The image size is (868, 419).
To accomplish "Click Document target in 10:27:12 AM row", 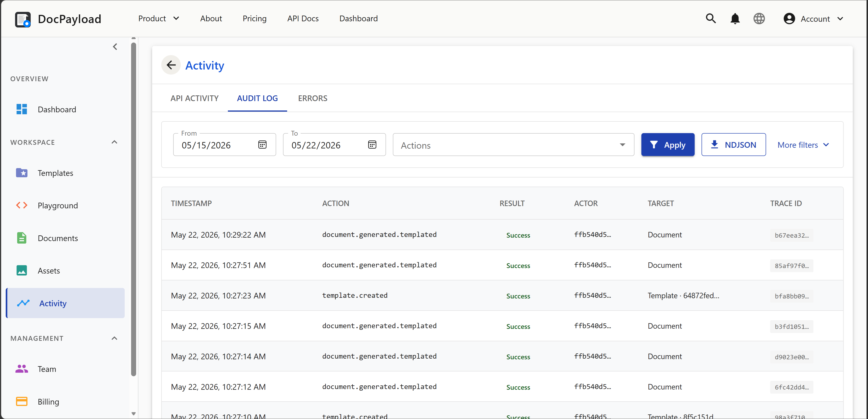I will [x=664, y=387].
